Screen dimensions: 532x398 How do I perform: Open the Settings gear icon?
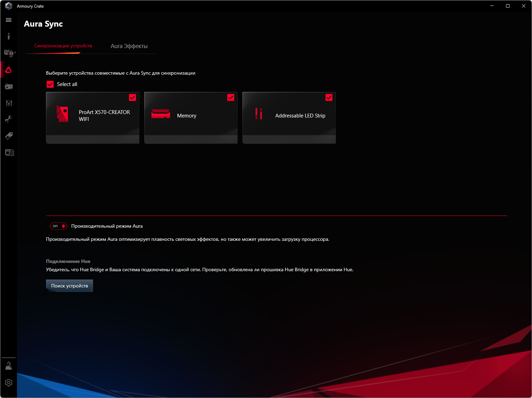(x=9, y=382)
